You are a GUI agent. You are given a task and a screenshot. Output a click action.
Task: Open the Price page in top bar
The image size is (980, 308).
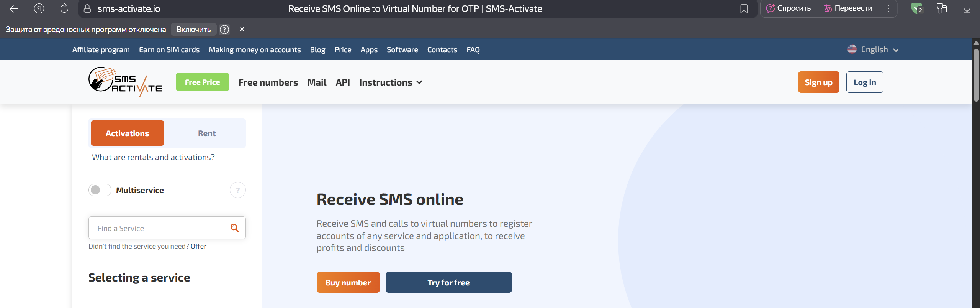click(x=343, y=49)
